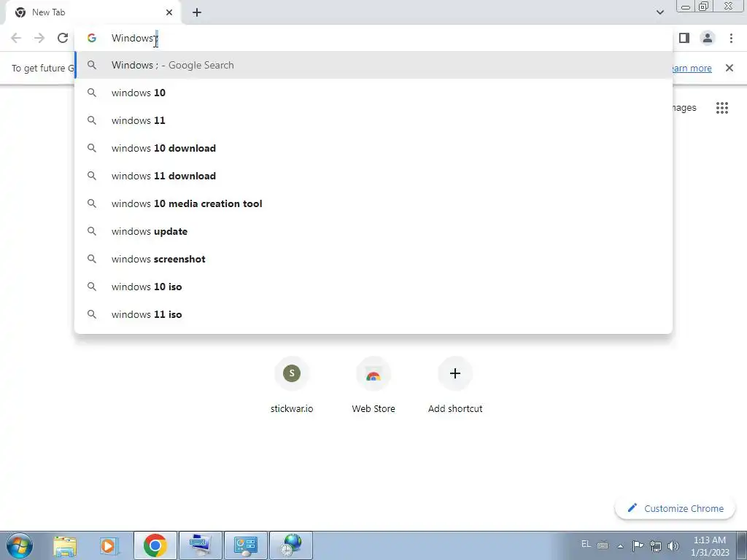Click the browser back arrow
Viewport: 747px width, 560px height.
click(x=16, y=38)
